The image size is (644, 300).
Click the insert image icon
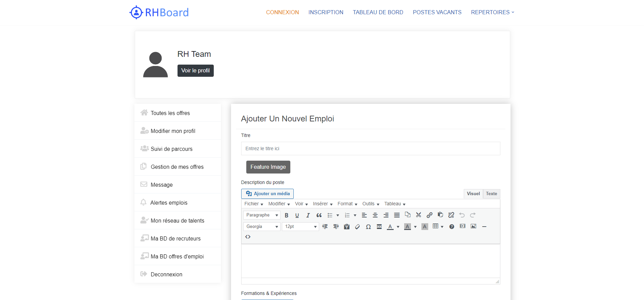click(473, 226)
